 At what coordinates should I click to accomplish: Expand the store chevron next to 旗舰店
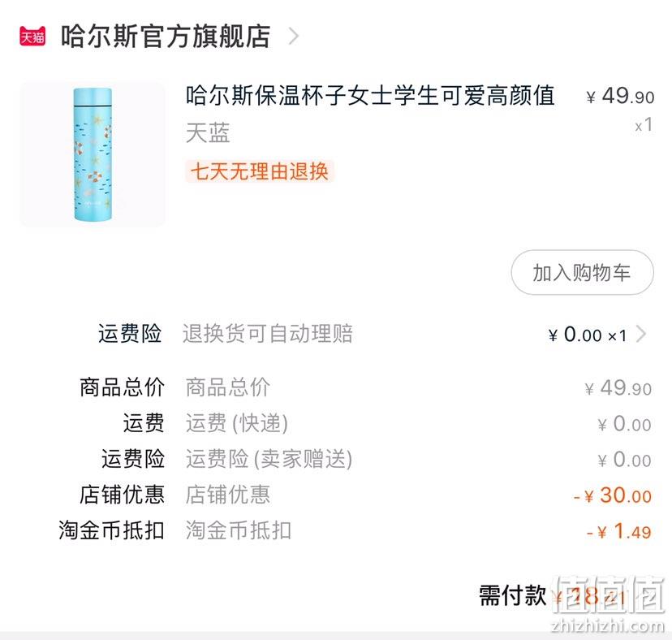point(294,36)
